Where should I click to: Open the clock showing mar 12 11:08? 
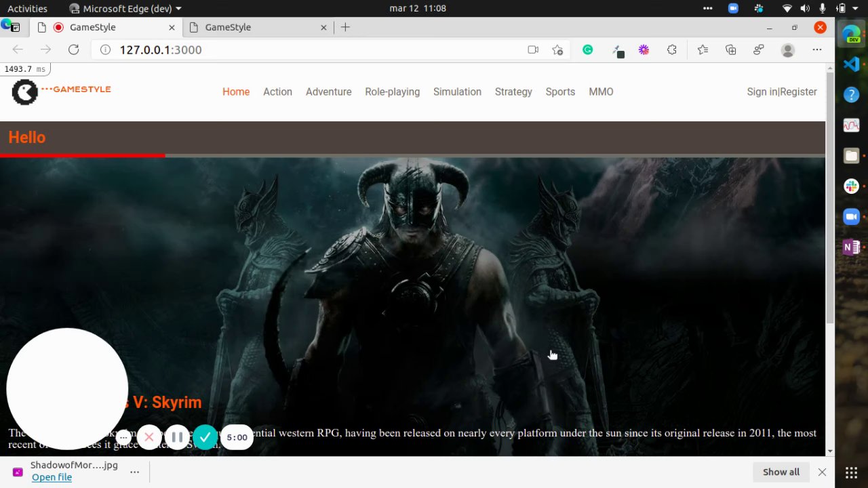coord(418,9)
